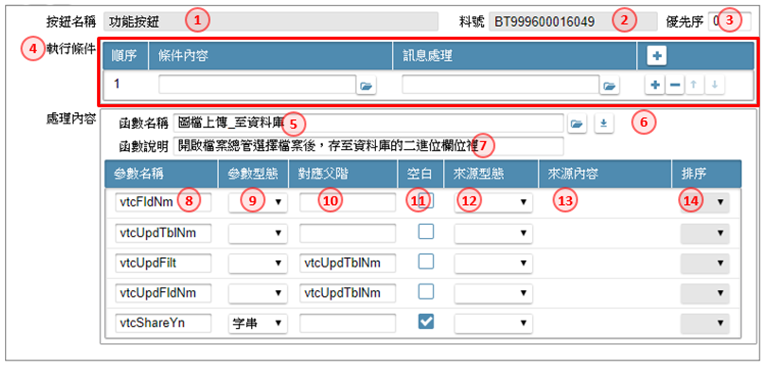Viewport: 765px width, 367px height.
Task: Open 參數型態 dropdown for vtcUpdFilt
Action: click(x=257, y=263)
